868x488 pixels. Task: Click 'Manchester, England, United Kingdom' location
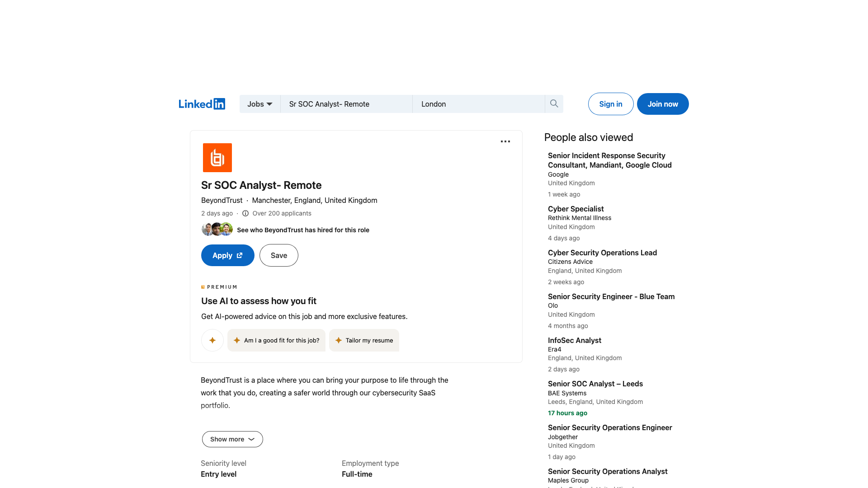point(315,200)
